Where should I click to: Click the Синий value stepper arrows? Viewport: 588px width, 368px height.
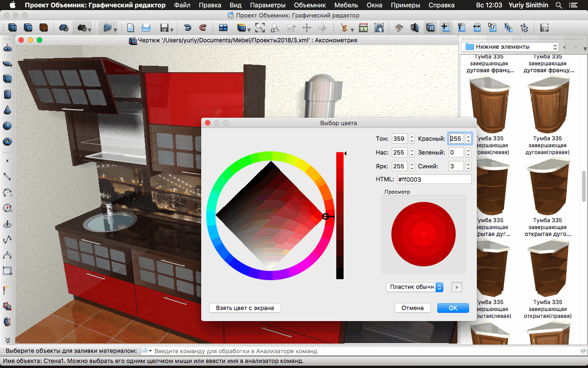(x=468, y=166)
